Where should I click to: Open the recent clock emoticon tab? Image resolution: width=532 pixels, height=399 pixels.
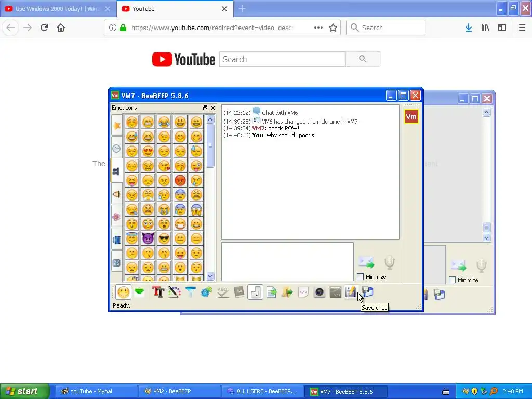(x=117, y=148)
